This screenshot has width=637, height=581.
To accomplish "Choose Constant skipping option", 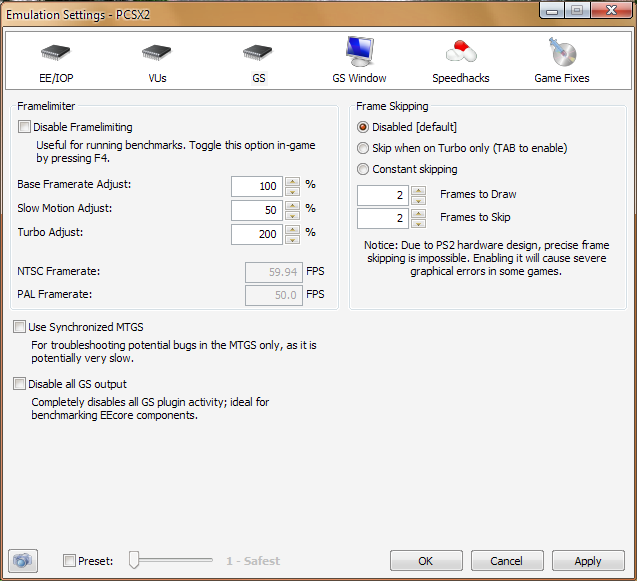I will click(362, 169).
